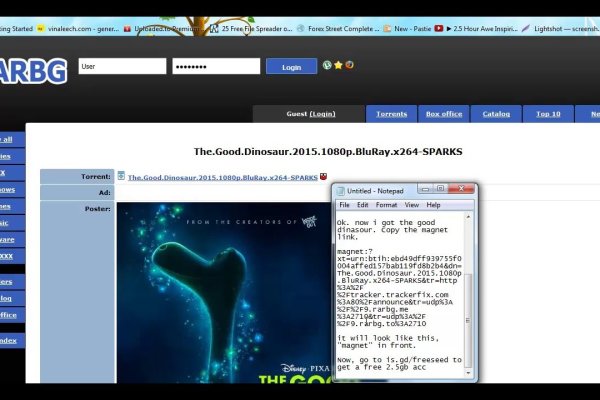Click the yellow star icon near Login
Viewport: 600px width, 400px height.
pyautogui.click(x=338, y=66)
